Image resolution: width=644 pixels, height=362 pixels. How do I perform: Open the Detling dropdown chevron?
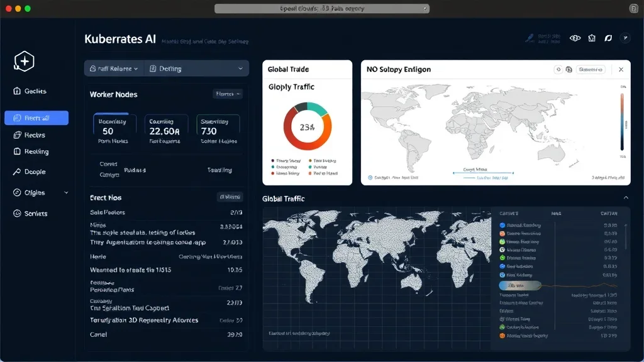click(x=240, y=69)
